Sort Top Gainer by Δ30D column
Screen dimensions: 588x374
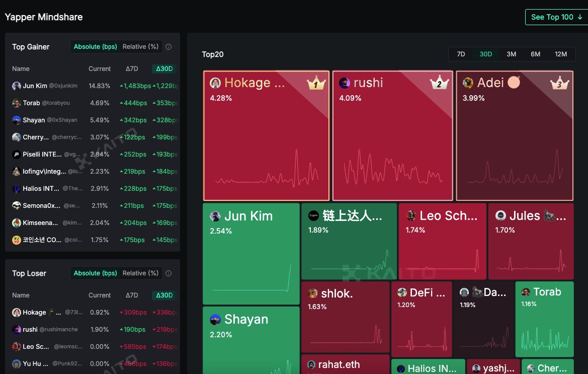tap(164, 68)
